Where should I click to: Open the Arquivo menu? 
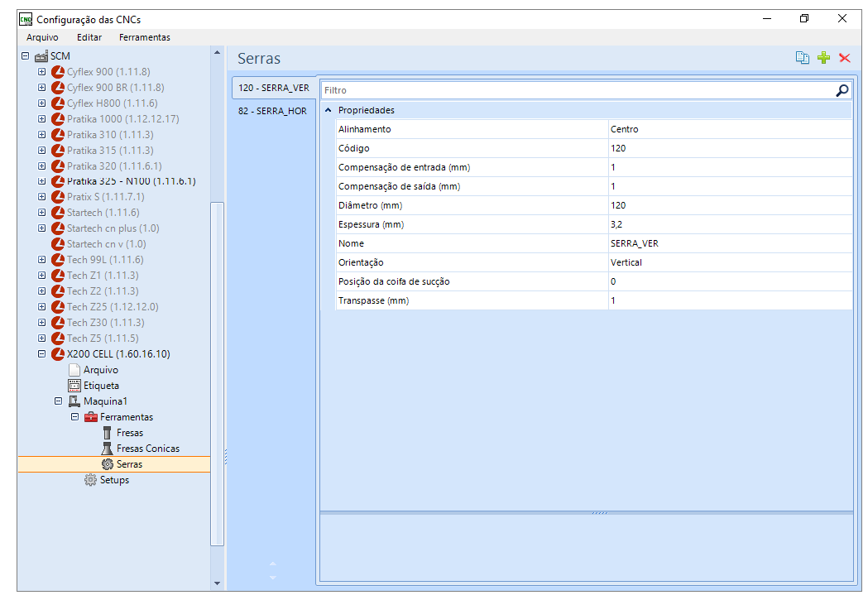tap(42, 37)
